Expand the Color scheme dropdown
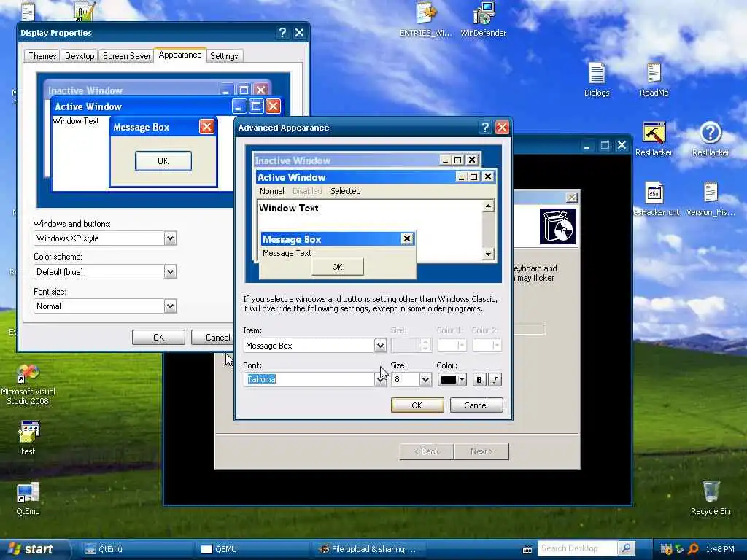The height and width of the screenshot is (560, 747). tap(170, 272)
